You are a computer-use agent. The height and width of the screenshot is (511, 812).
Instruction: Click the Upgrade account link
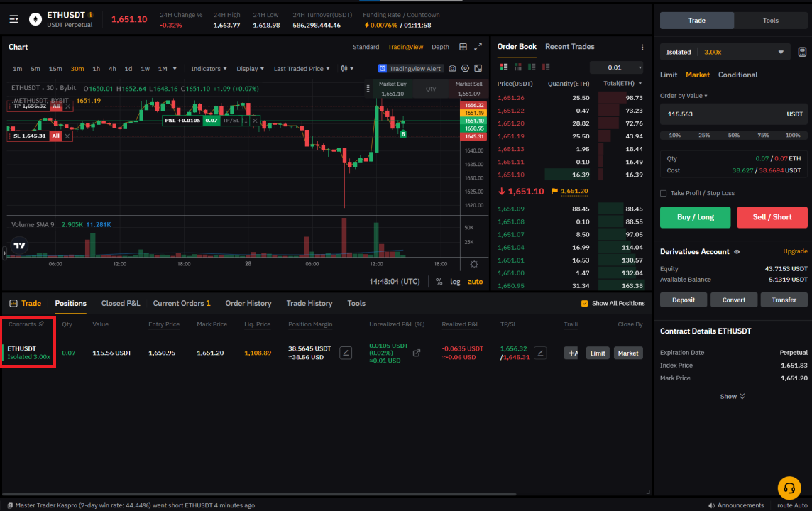coord(795,251)
